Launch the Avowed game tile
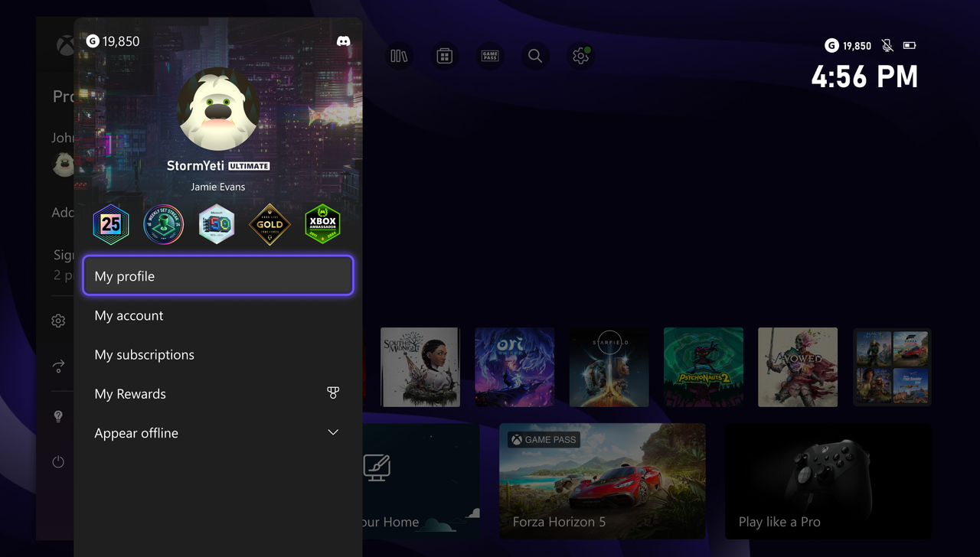This screenshot has height=557, width=980. pos(798,367)
